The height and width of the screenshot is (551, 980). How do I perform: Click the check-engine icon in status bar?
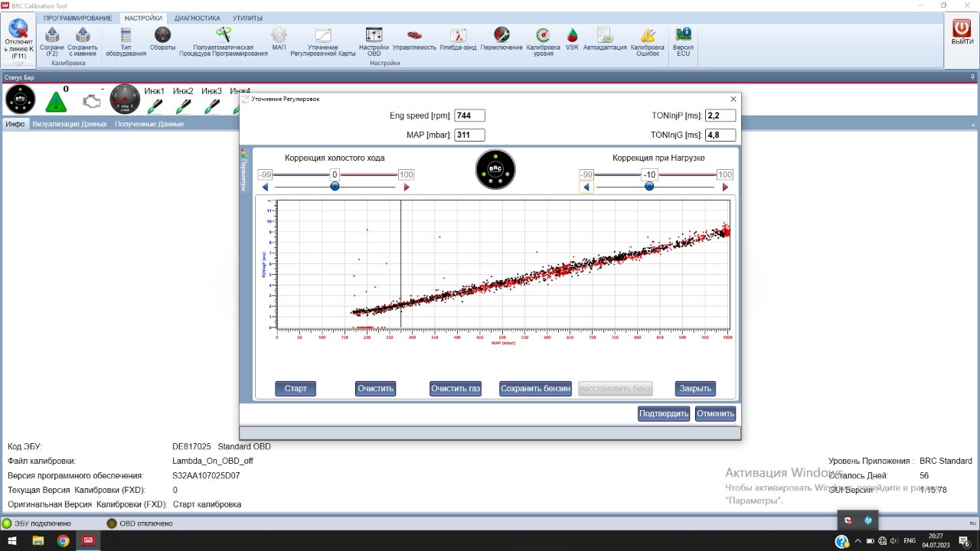[x=91, y=102]
